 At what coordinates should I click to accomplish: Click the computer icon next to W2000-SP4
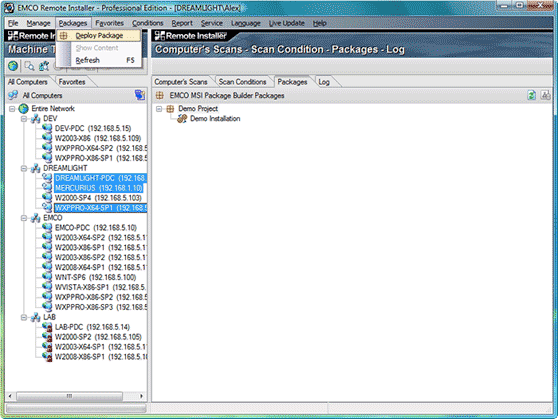click(47, 198)
